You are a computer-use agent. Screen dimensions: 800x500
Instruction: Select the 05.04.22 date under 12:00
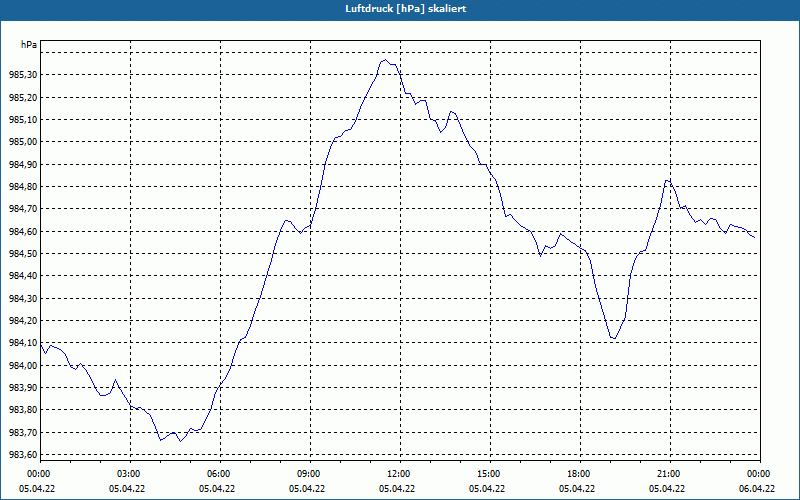pyautogui.click(x=397, y=489)
